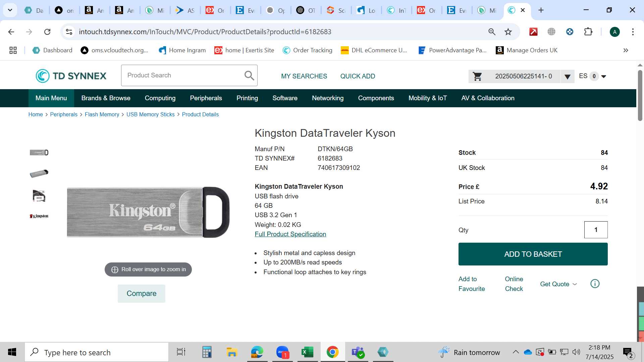This screenshot has height=362, width=644.
Task: Click the product search magnifier icon
Action: (x=249, y=75)
